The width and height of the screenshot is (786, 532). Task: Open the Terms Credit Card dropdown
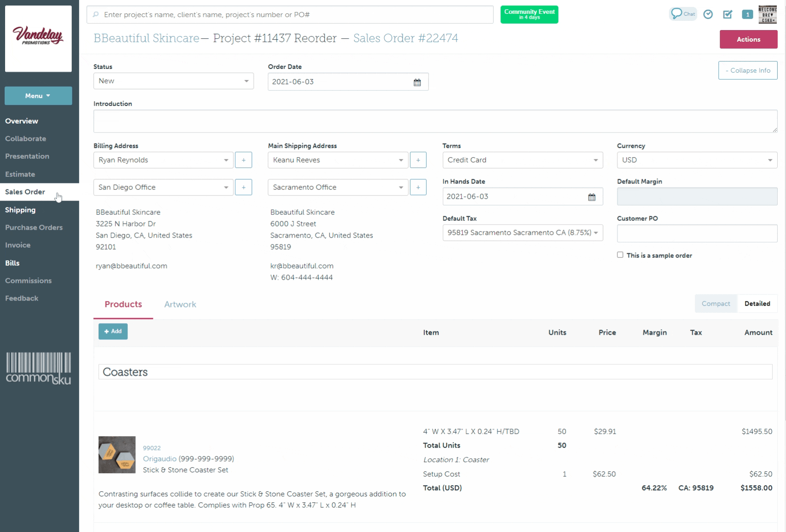[x=522, y=160]
